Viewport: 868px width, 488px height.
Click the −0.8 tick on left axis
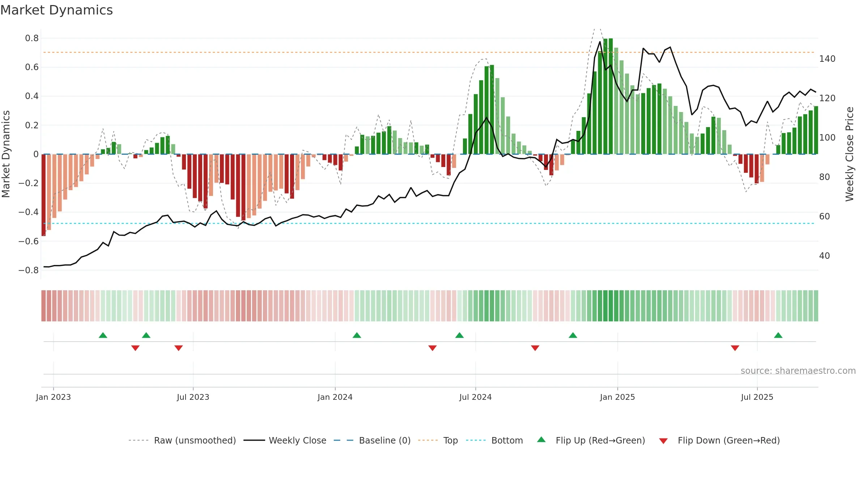(29, 270)
